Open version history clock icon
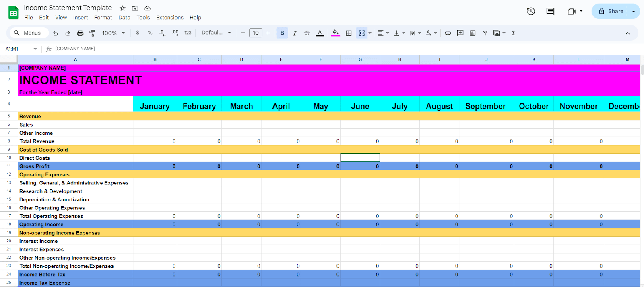 pos(531,11)
